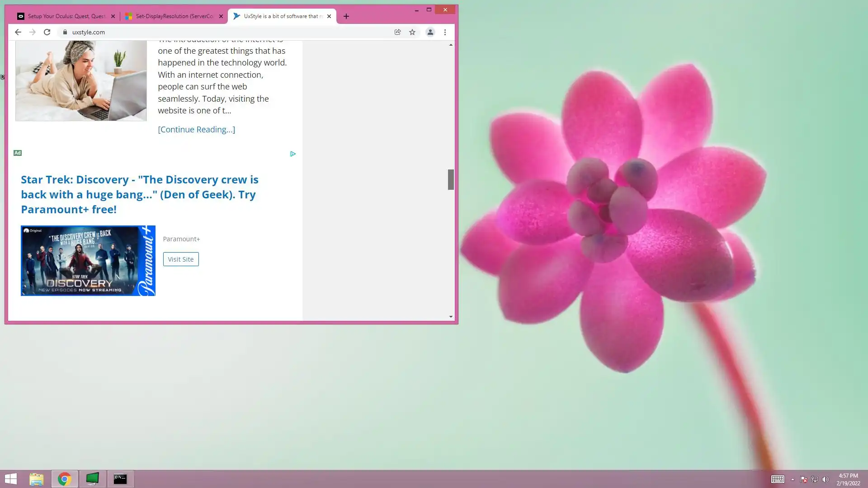Click the AdChoices triangle icon

point(293,154)
